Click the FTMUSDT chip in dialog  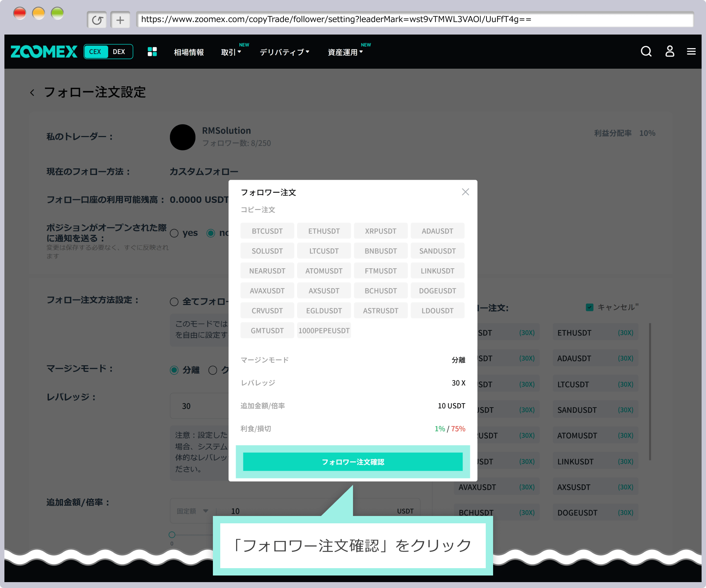[381, 271]
